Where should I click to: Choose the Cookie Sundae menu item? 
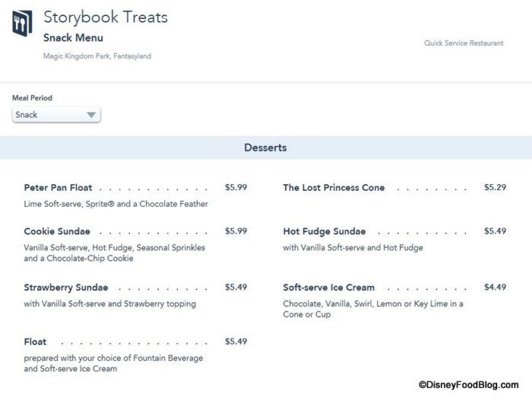[x=57, y=231]
